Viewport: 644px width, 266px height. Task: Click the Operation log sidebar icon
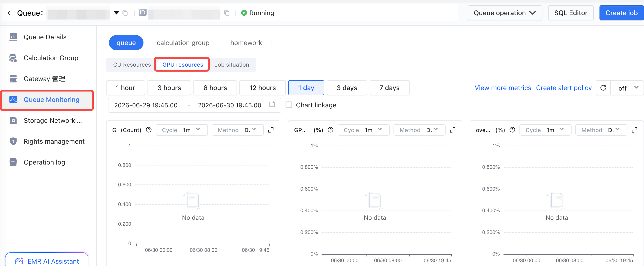[x=13, y=162]
